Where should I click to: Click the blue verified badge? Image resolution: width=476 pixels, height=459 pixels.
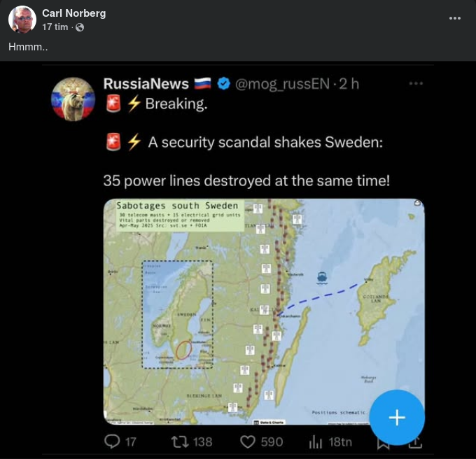[224, 84]
